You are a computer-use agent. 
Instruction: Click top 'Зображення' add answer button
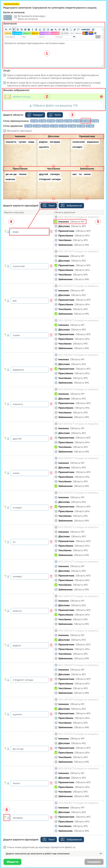click(71, 206)
